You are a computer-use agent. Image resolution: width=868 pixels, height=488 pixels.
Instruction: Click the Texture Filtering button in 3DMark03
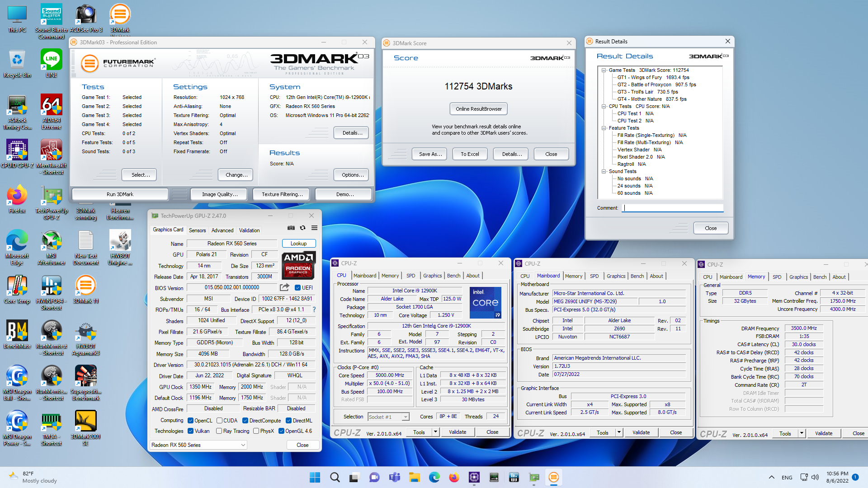[x=282, y=194]
